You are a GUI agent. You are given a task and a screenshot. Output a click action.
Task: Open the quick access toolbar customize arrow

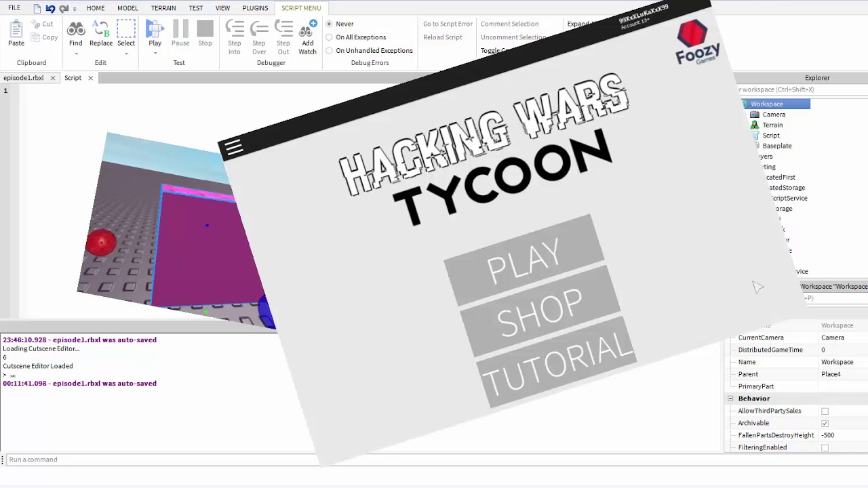pos(75,9)
